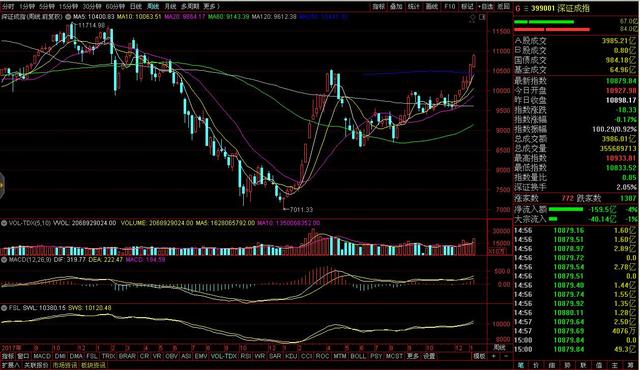Click the round icon before VOL-TDX panel title
The image size is (640, 370).
(x=4, y=223)
